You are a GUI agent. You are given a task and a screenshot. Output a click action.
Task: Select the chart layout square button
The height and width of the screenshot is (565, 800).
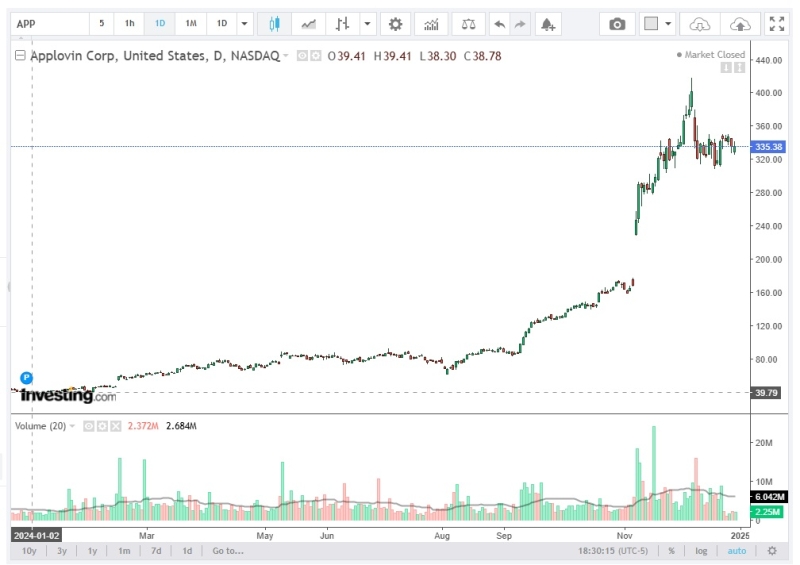[x=651, y=24]
